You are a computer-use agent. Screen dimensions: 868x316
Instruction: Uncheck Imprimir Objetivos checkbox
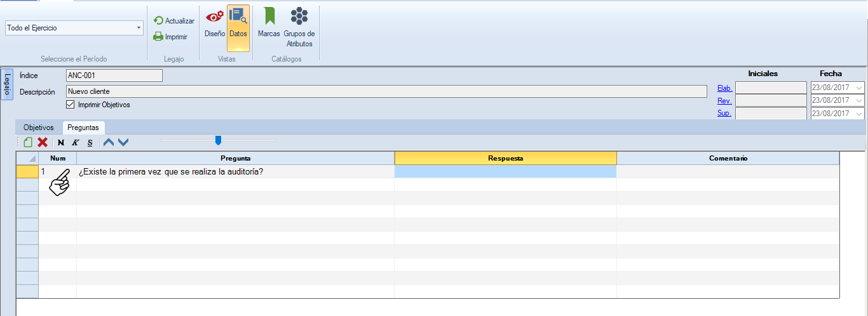coord(71,105)
